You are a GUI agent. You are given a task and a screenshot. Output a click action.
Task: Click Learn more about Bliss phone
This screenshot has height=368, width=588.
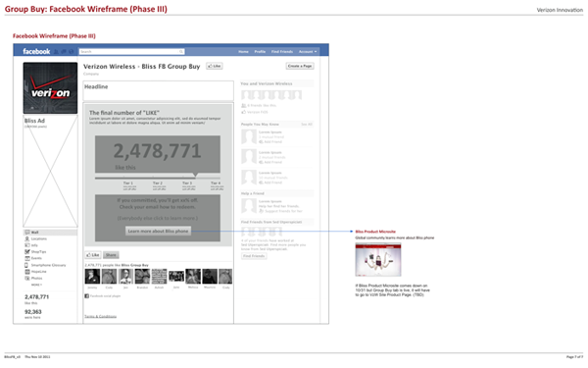tap(158, 231)
